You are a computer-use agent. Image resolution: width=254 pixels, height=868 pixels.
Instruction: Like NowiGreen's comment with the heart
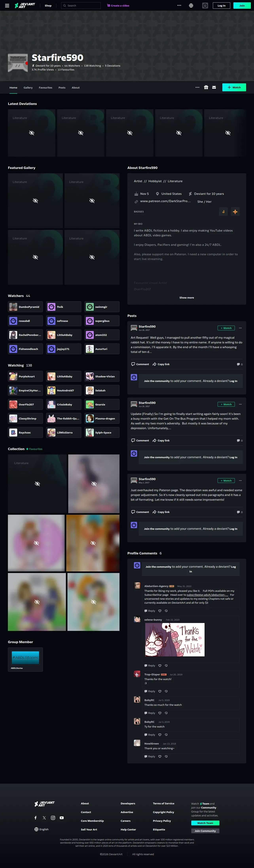[x=160, y=757]
